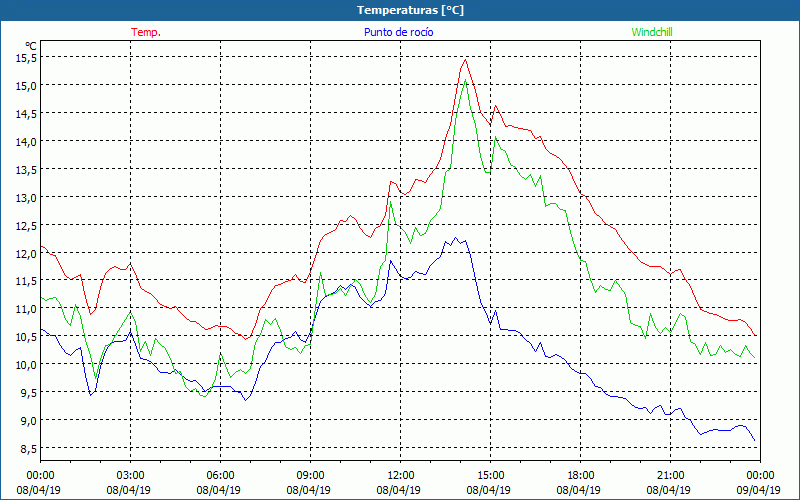The height and width of the screenshot is (500, 800).
Task: Click the '08/04/19' date under 18:00
Action: [578, 490]
